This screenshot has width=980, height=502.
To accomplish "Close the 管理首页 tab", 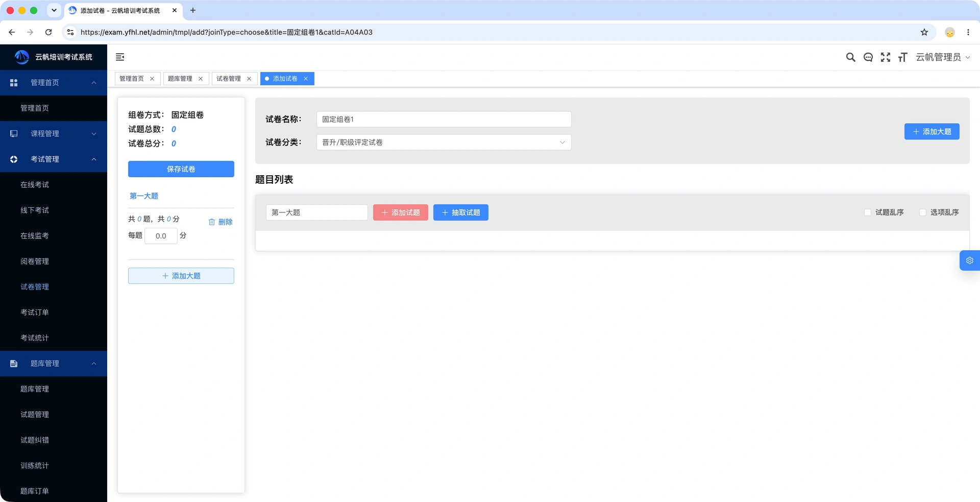I will [152, 79].
